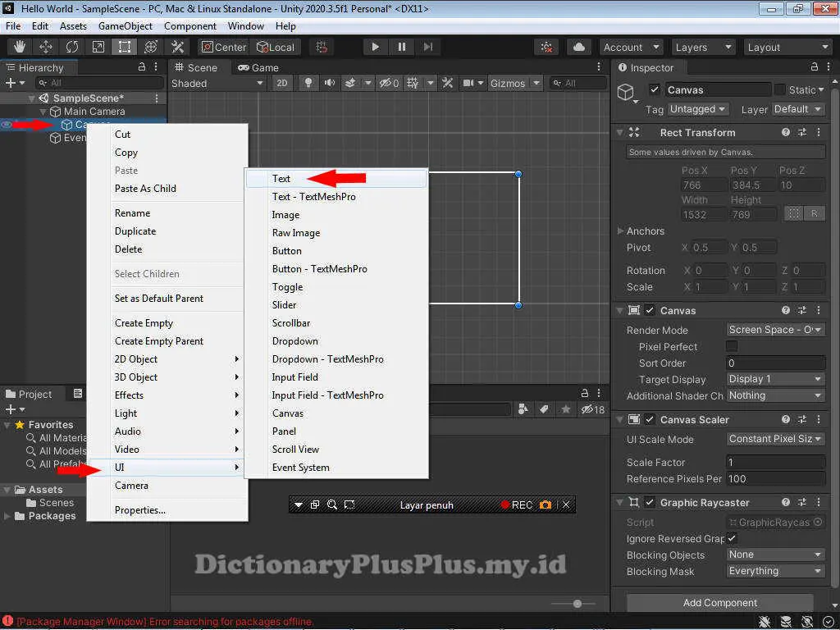Open the Untagged tag dropdown
The height and width of the screenshot is (630, 840).
click(698, 109)
